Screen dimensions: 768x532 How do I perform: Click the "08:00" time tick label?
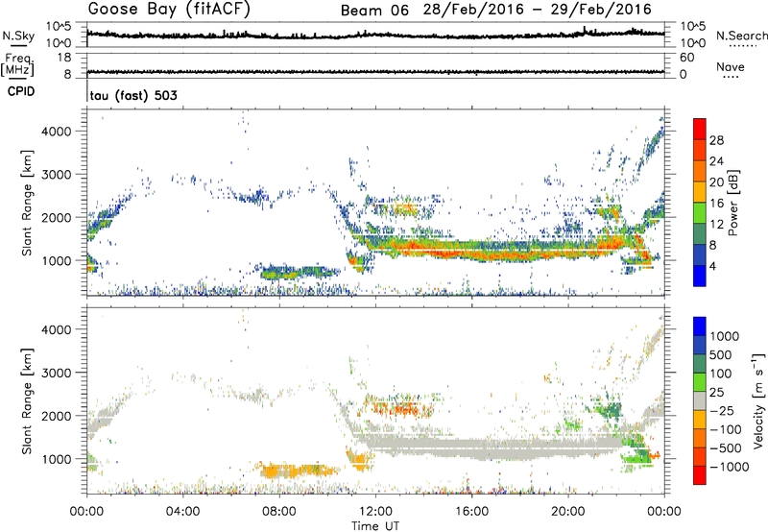tap(278, 512)
